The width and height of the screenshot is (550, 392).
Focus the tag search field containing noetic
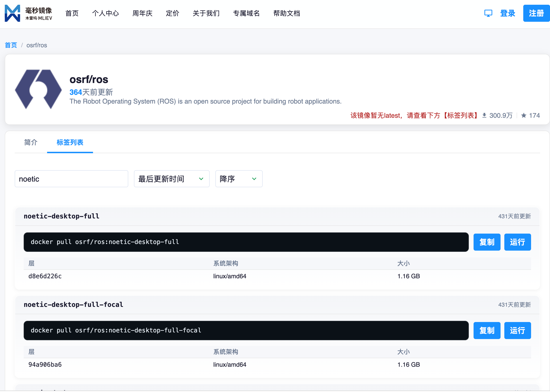[71, 179]
